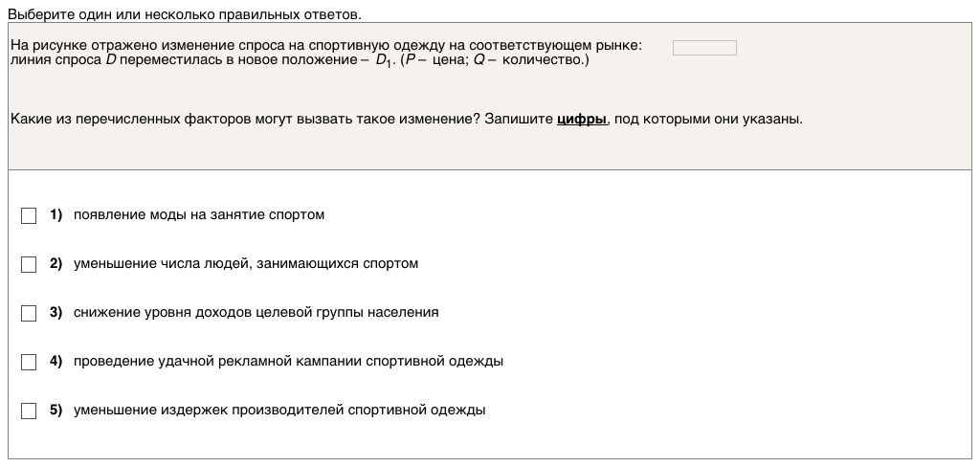This screenshot has width=980, height=467.
Task: Click the instruction 'Выберите один или несколько правильных ответов'
Action: tap(185, 15)
